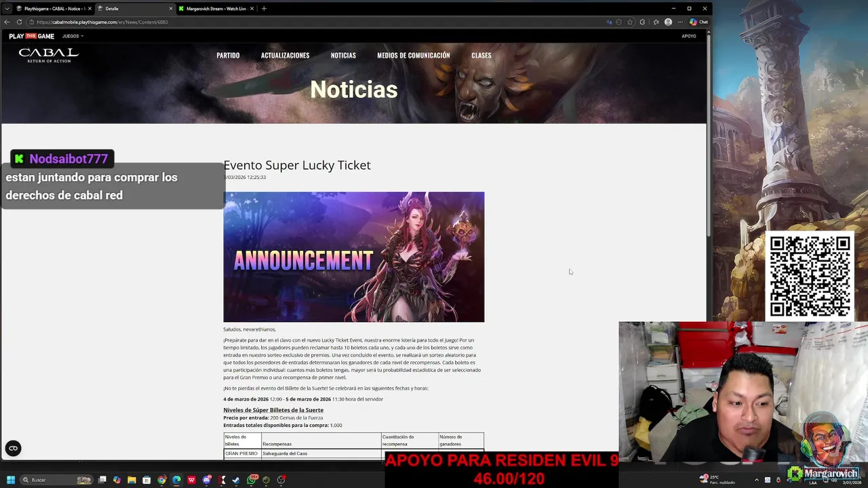Open a new browser tab
868x488 pixels.
click(x=264, y=9)
